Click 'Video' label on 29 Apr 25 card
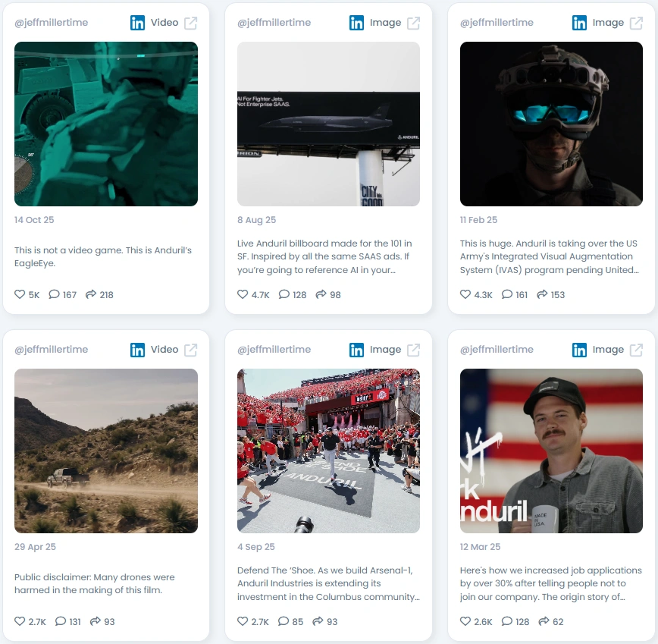This screenshot has height=644, width=658. (164, 350)
